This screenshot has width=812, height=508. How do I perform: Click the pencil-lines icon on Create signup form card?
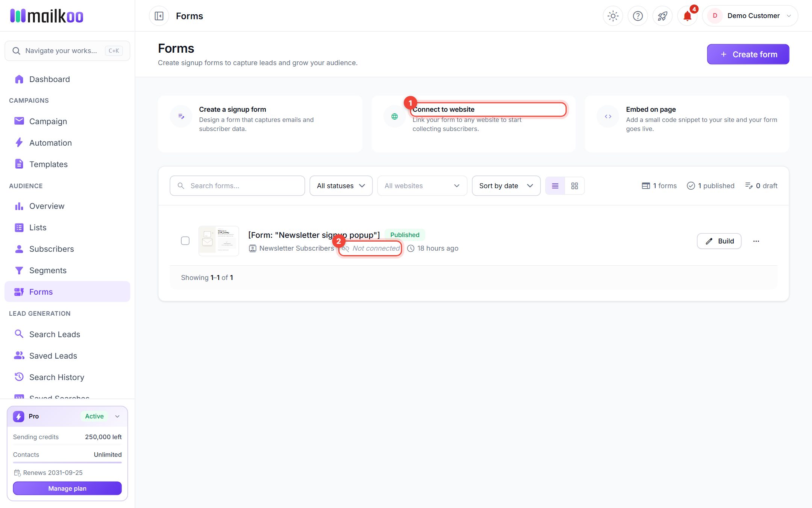(181, 116)
